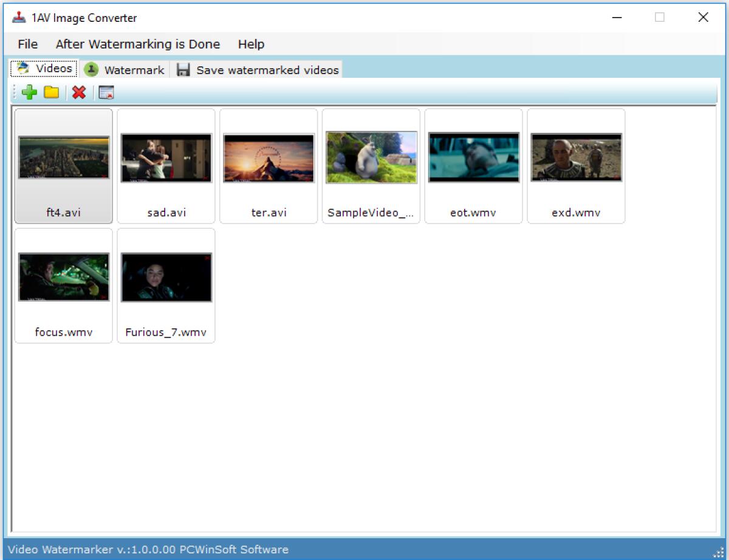Click the green plus icon to add videos
The width and height of the screenshot is (729, 560).
coord(29,92)
